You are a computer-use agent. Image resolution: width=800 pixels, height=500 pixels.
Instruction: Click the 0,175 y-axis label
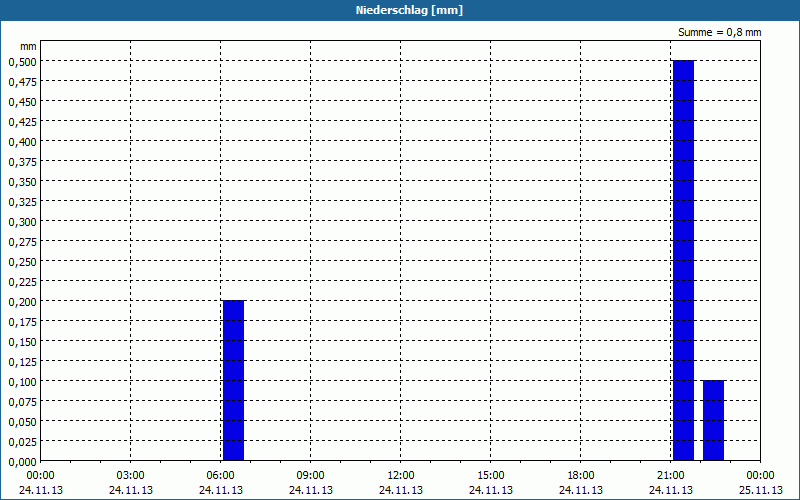tap(22, 322)
